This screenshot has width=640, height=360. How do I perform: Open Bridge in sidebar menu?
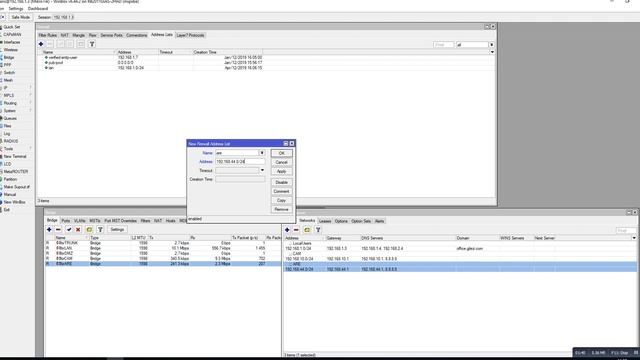9,58
